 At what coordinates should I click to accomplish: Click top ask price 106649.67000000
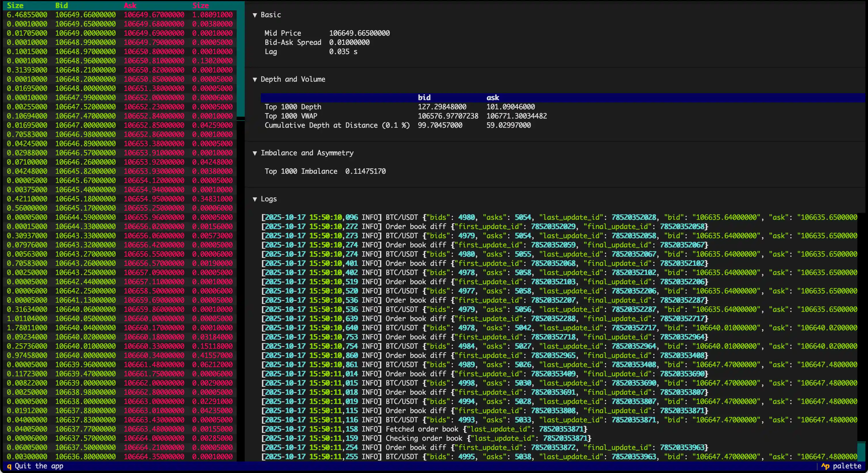(154, 15)
